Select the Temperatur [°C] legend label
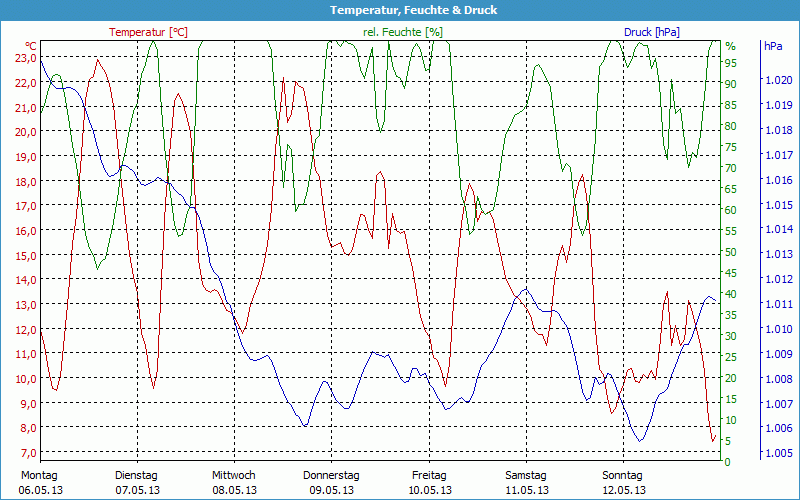Viewport: 800px width, 500px height. (148, 32)
